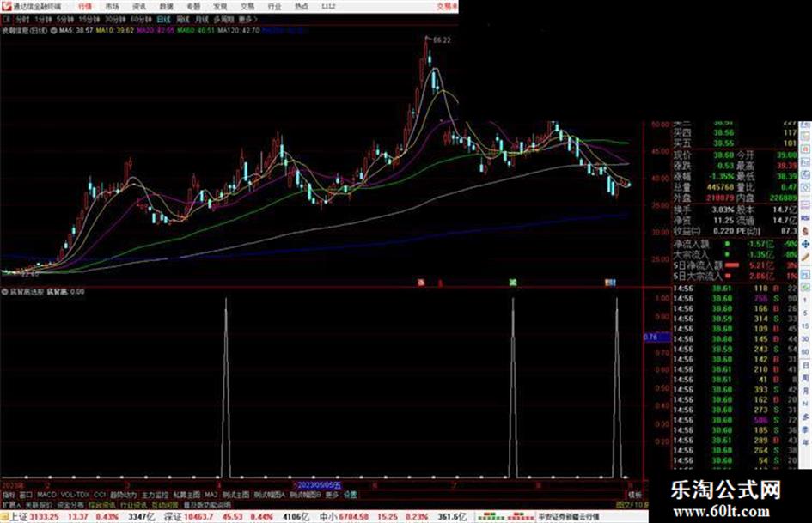Open the 互动问答 tab
Image resolution: width=812 pixels, height=523 pixels.
click(165, 504)
